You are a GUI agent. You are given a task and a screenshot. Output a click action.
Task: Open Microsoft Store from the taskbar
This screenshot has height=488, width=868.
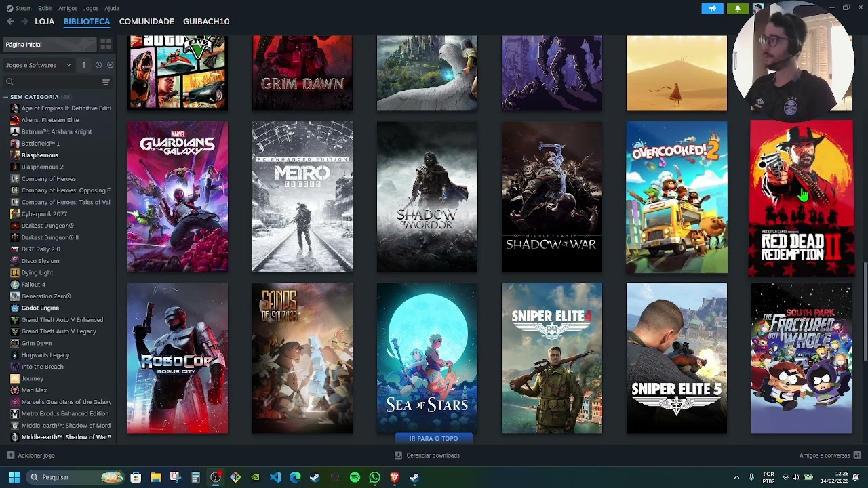tap(136, 477)
